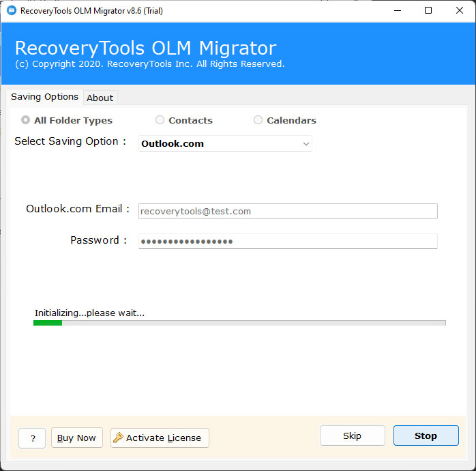Screen dimensions: 476x471
Task: Click the Activate License button label
Action: (163, 438)
